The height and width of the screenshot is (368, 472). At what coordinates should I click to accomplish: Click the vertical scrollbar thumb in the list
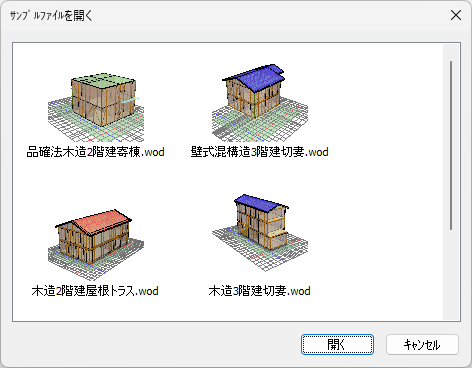(451, 145)
